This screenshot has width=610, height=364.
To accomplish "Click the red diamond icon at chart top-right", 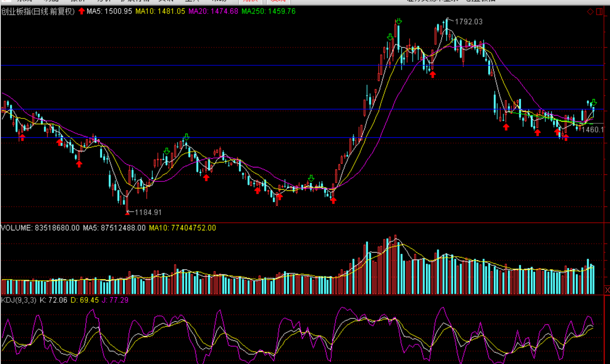I will click(x=590, y=12).
